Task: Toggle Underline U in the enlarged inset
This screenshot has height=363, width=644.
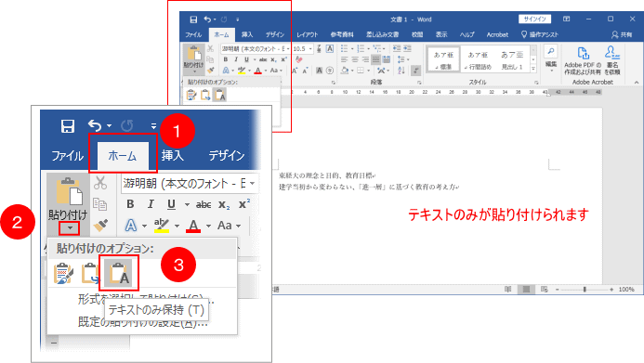Action: tap(171, 204)
